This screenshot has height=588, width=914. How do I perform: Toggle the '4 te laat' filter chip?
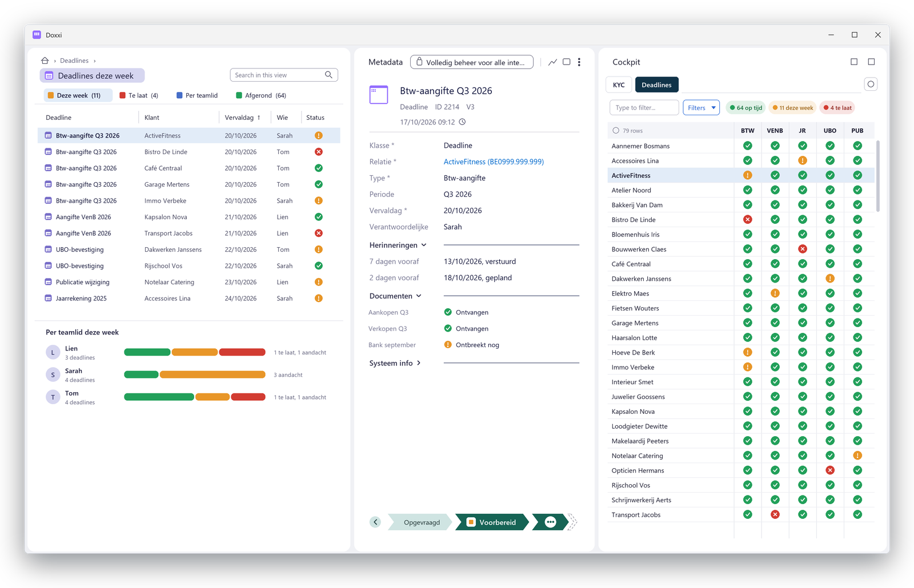(837, 108)
